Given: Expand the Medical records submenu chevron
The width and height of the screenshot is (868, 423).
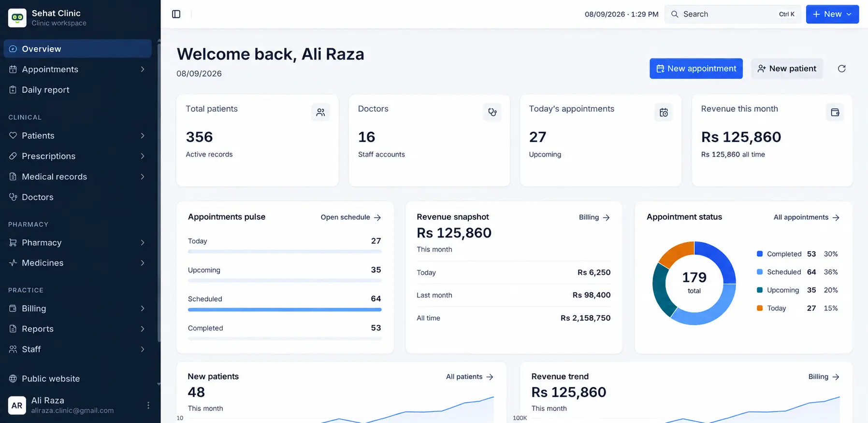Looking at the screenshot, I should [143, 177].
